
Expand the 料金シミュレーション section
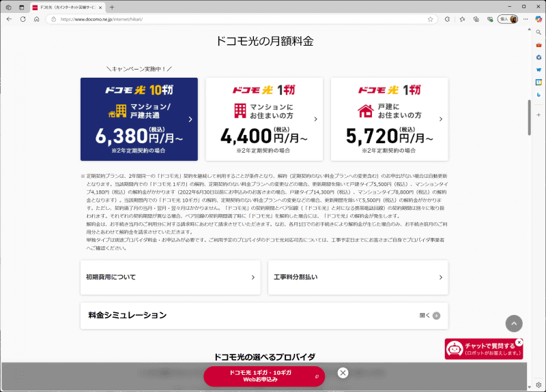click(264, 316)
